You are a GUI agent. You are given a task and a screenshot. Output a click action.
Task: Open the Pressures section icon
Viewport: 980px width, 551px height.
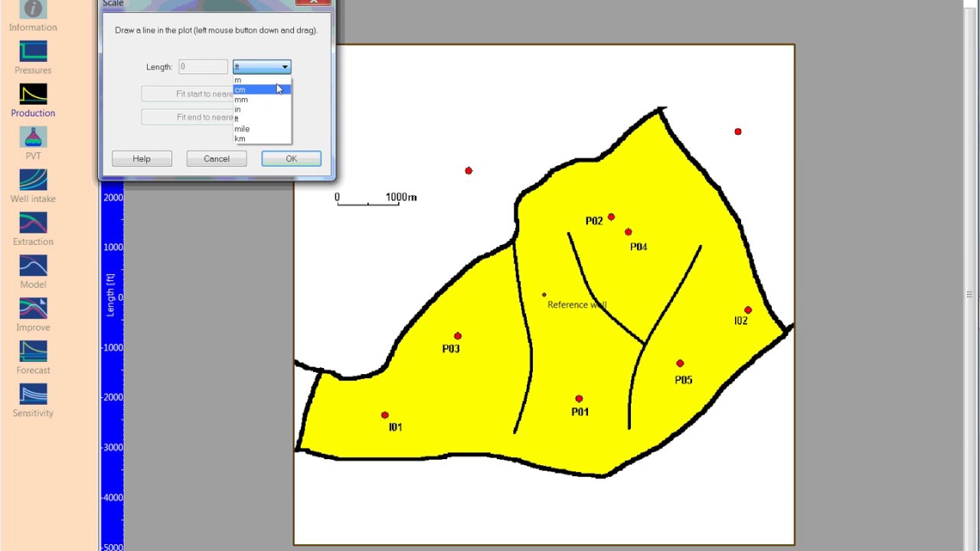point(33,51)
